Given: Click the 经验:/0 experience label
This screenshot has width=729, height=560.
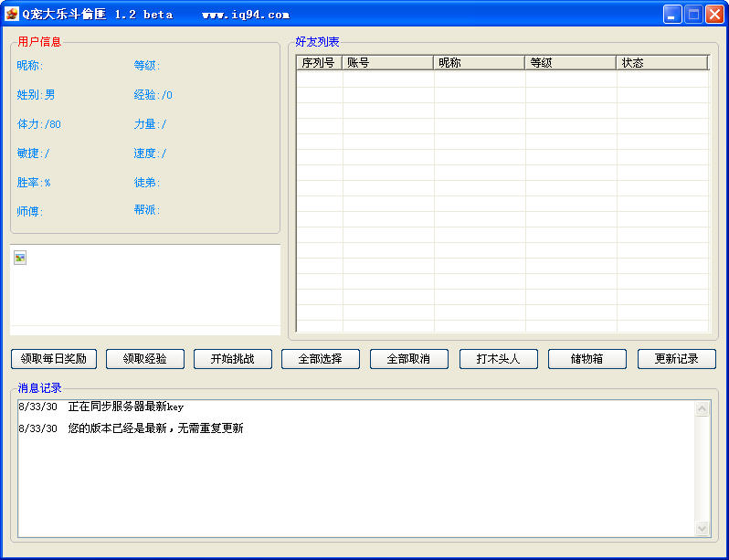Looking at the screenshot, I should [x=153, y=95].
